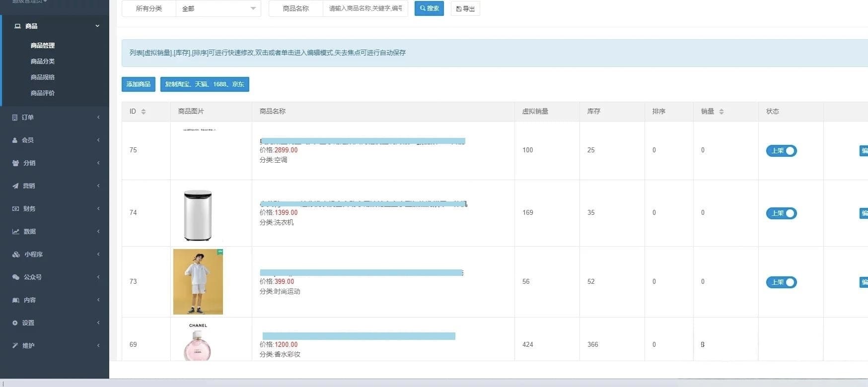
Task: Click the Chanel perfume thumbnail
Action: (198, 342)
